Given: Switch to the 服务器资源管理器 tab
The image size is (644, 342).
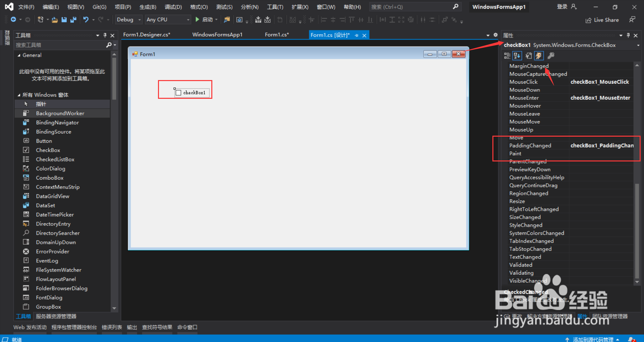Looking at the screenshot, I should 56,316.
